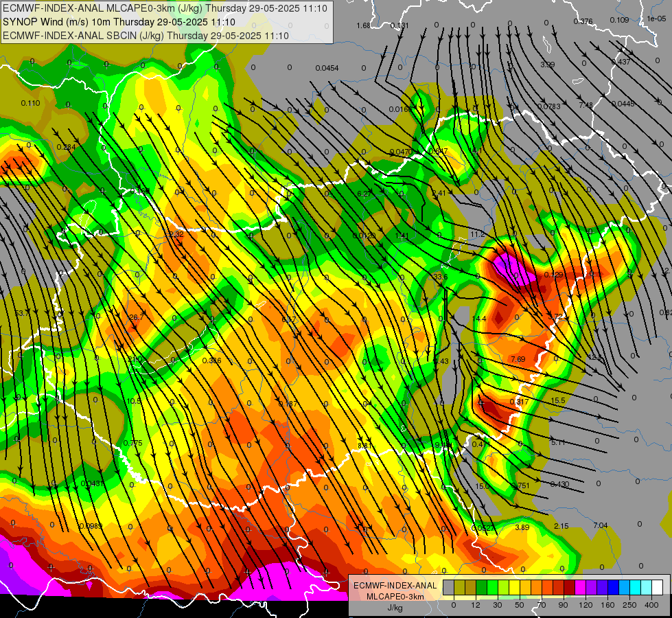Image resolution: width=672 pixels, height=618 pixels.
Task: Click the map value 6.27
Action: click(x=364, y=194)
